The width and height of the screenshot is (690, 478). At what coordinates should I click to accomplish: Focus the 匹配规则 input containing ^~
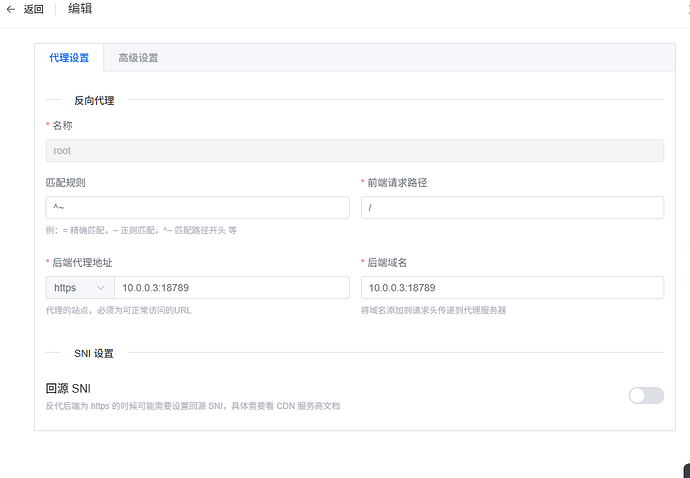(197, 207)
